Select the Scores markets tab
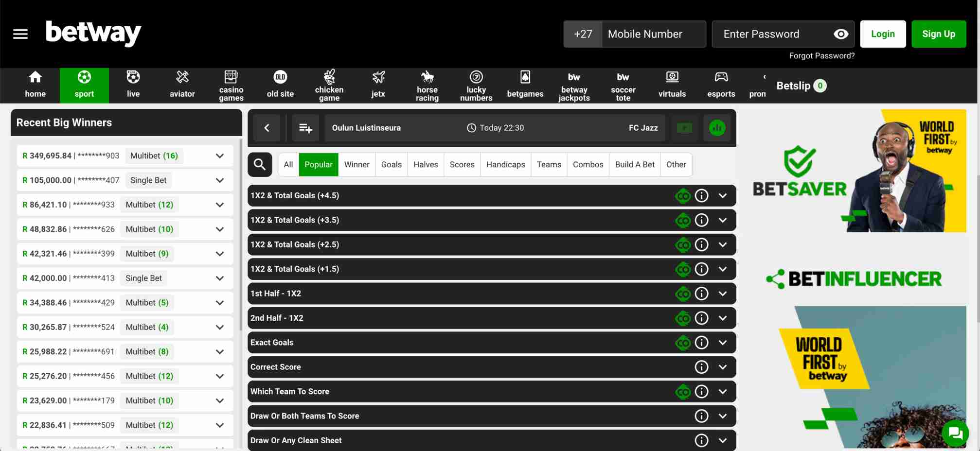Image resolution: width=980 pixels, height=451 pixels. 462,165
